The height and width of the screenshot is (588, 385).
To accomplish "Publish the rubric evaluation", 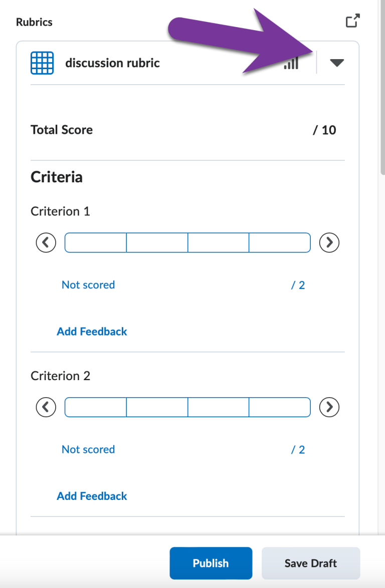I will click(x=211, y=563).
